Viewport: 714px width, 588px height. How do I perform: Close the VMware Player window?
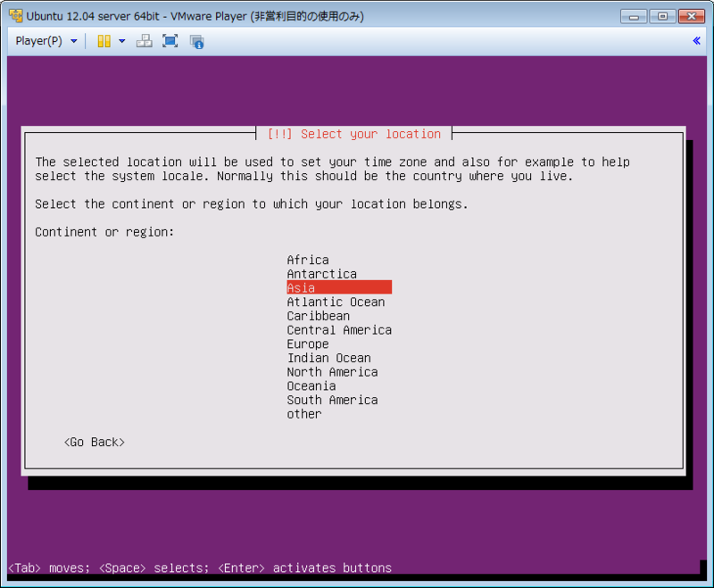point(691,16)
